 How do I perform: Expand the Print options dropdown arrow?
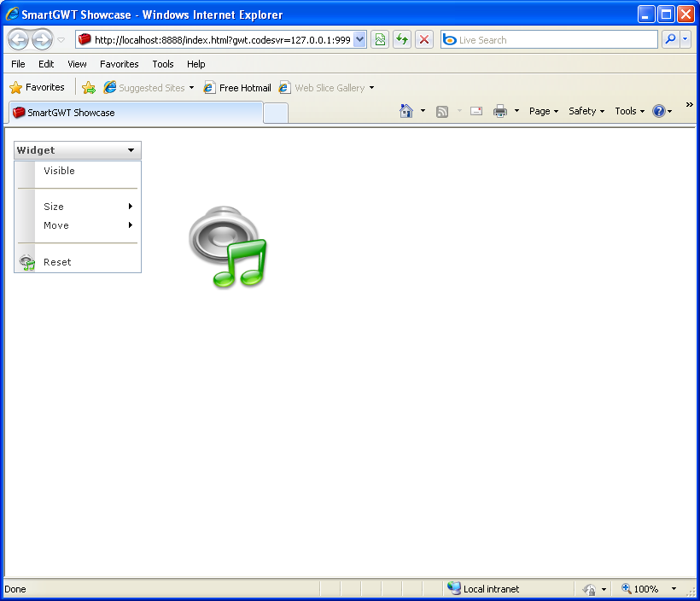[x=517, y=111]
